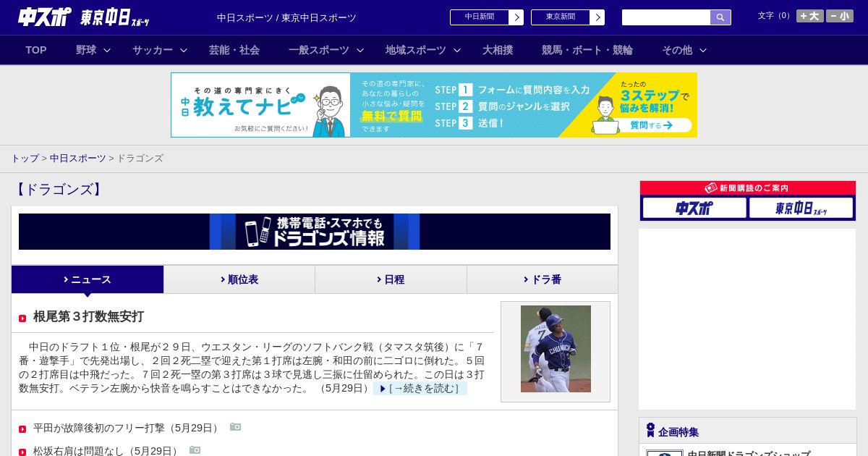Viewport: 868px width, 456px height.
Task: Open 地域スポーツ navigation menu
Action: [x=416, y=50]
